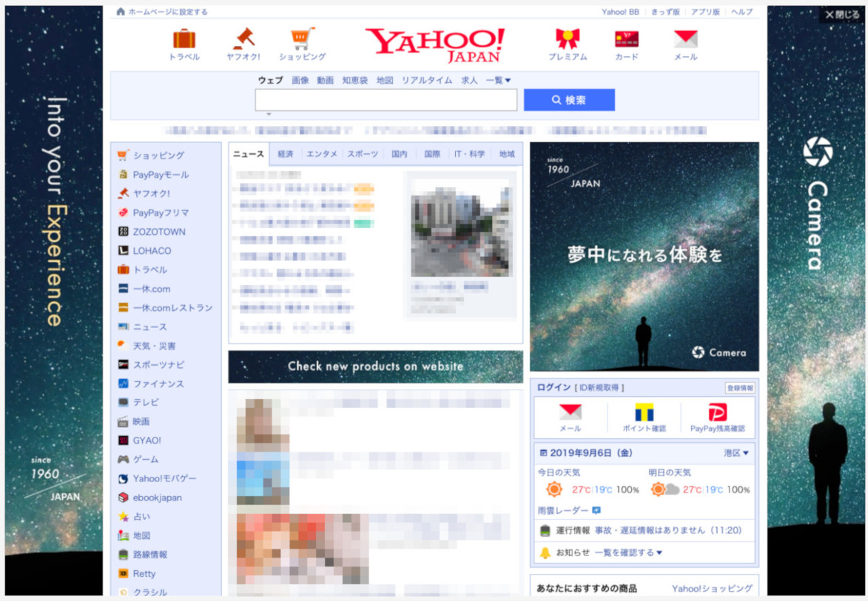Viewport: 868px width, 602px height.
Task: Click the 運行情報 delay status link
Action: click(667, 531)
